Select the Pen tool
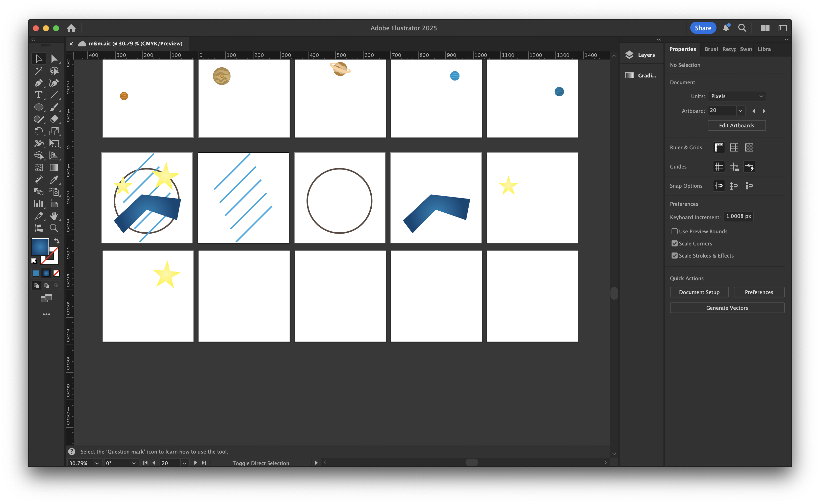Viewport: 820px width, 504px height. (x=39, y=83)
